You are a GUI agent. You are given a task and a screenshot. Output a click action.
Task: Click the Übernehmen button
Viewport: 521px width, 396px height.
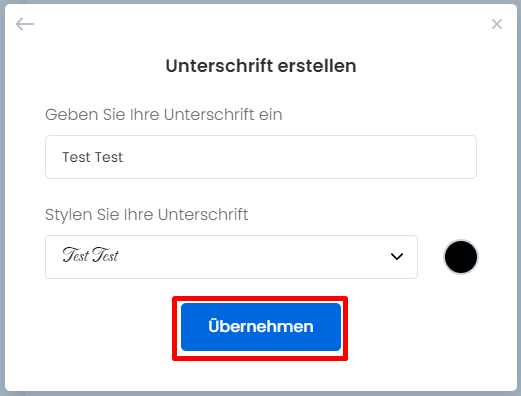tap(261, 327)
